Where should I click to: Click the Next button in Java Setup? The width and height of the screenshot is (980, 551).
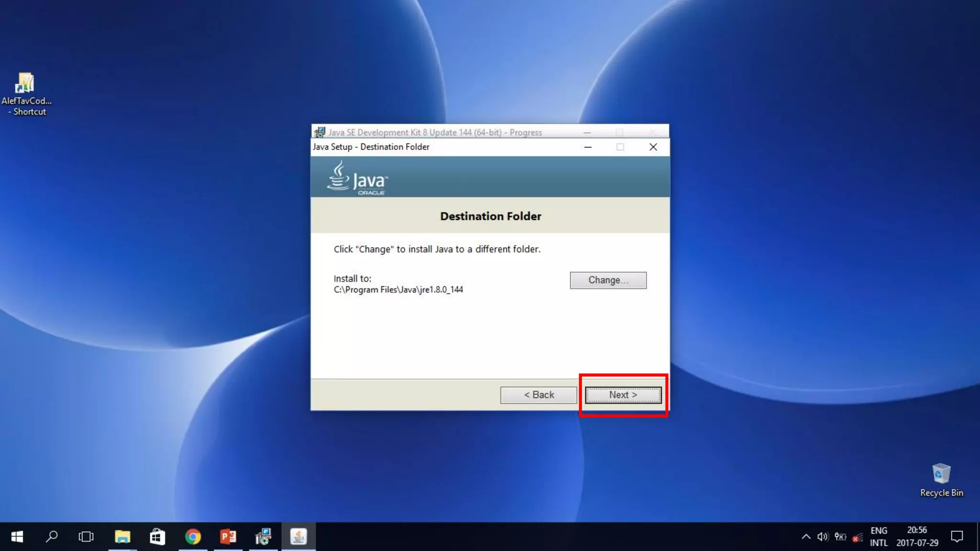point(623,395)
